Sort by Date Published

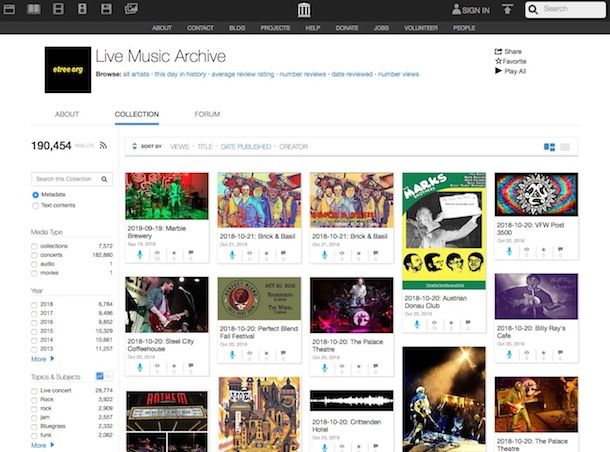point(246,147)
